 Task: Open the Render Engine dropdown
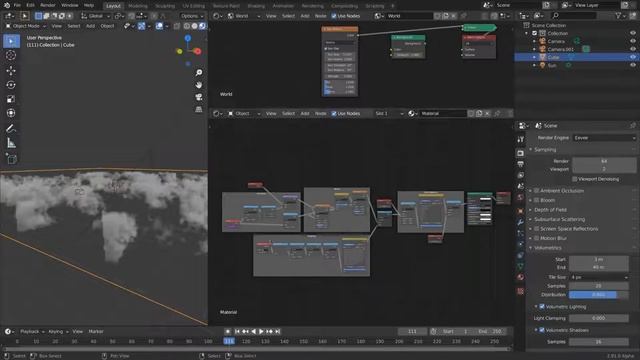[604, 138]
